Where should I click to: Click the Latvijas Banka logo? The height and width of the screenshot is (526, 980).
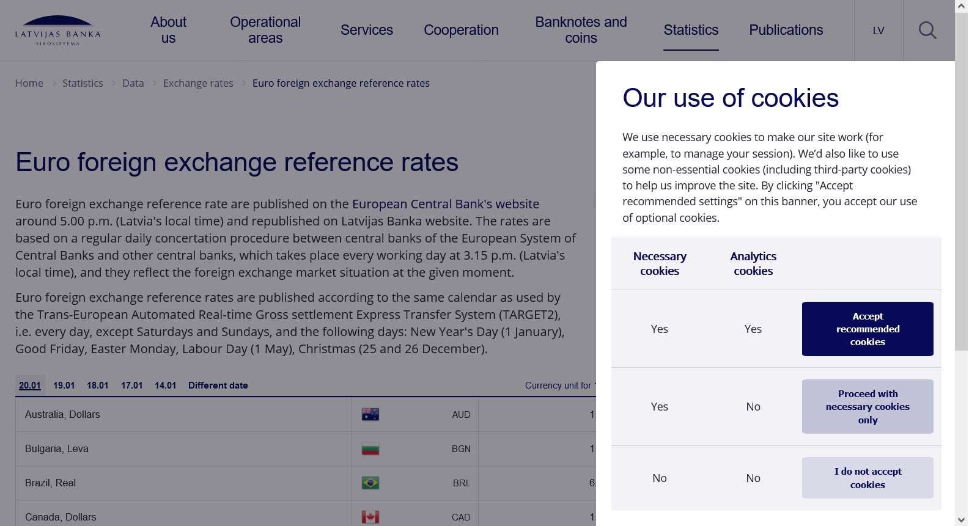pos(58,30)
